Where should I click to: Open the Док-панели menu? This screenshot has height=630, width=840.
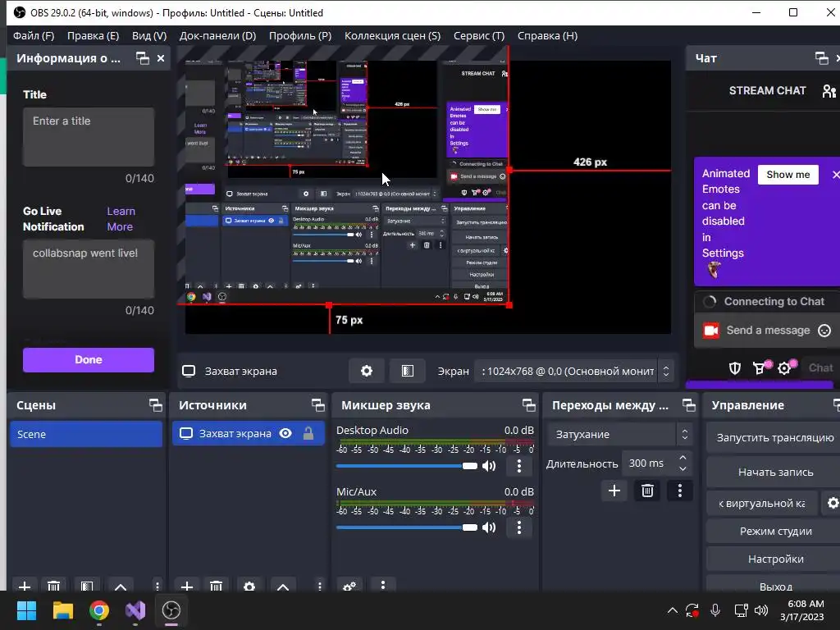tap(217, 36)
